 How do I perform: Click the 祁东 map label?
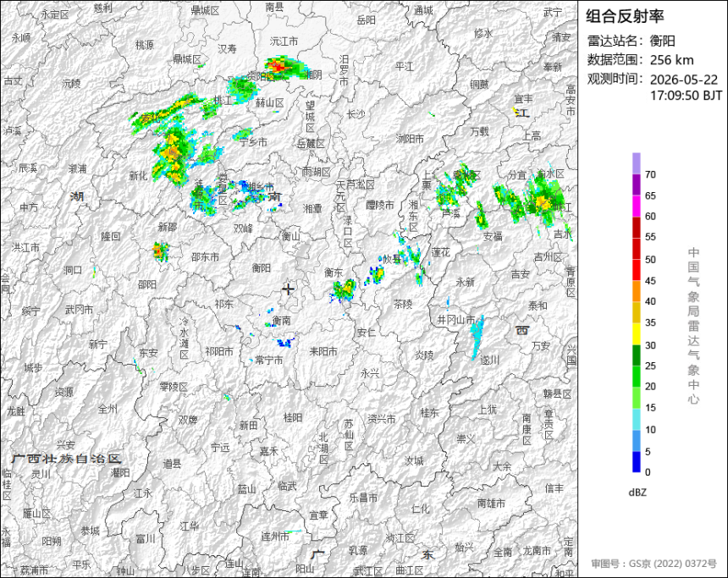224,304
